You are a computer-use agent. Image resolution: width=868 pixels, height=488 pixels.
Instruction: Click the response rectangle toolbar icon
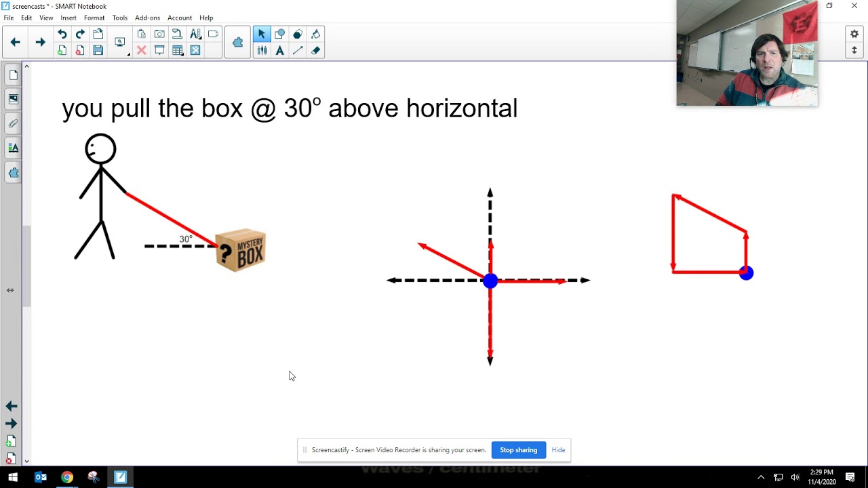click(x=213, y=34)
